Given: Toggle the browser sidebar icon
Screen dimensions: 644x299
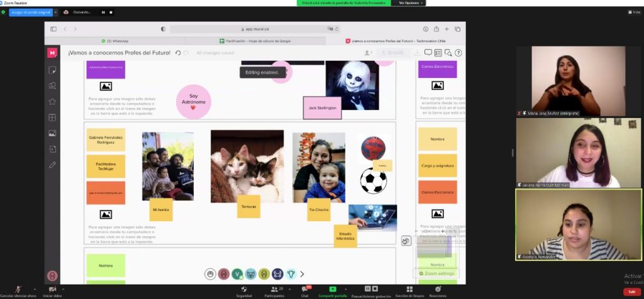Looking at the screenshot, I should point(53,29).
